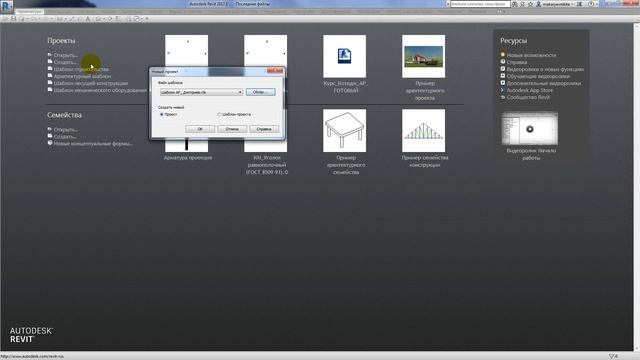Close the Новый проект dialog
Screen dimensions: 640x360
coord(275,71)
